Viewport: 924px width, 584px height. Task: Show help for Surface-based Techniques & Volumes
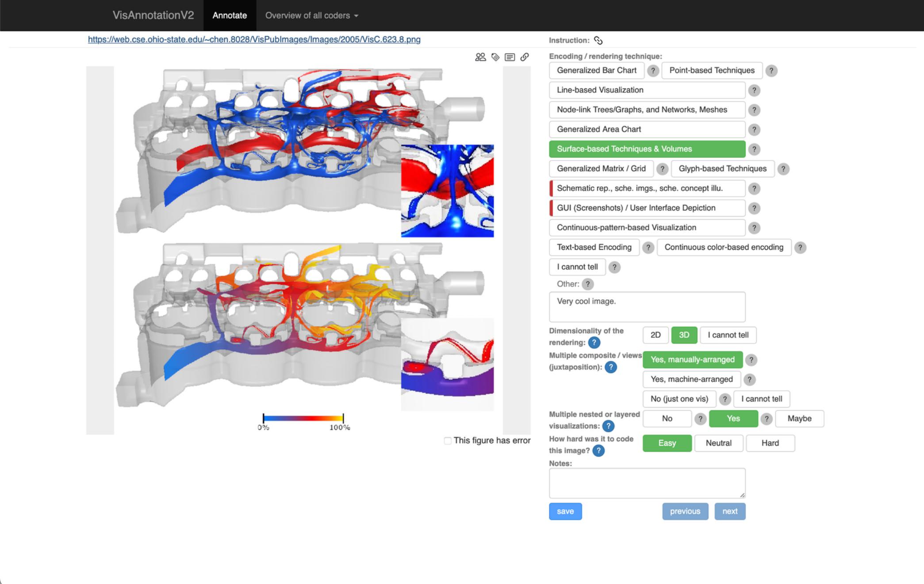(754, 149)
